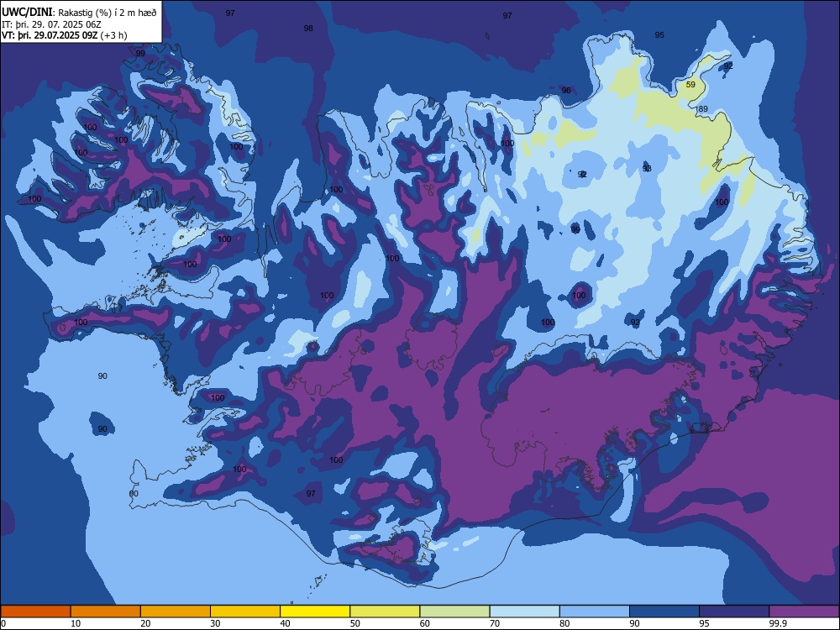Click the 98 humidity value on the map
This screenshot has width=840, height=630.
pos(308,29)
